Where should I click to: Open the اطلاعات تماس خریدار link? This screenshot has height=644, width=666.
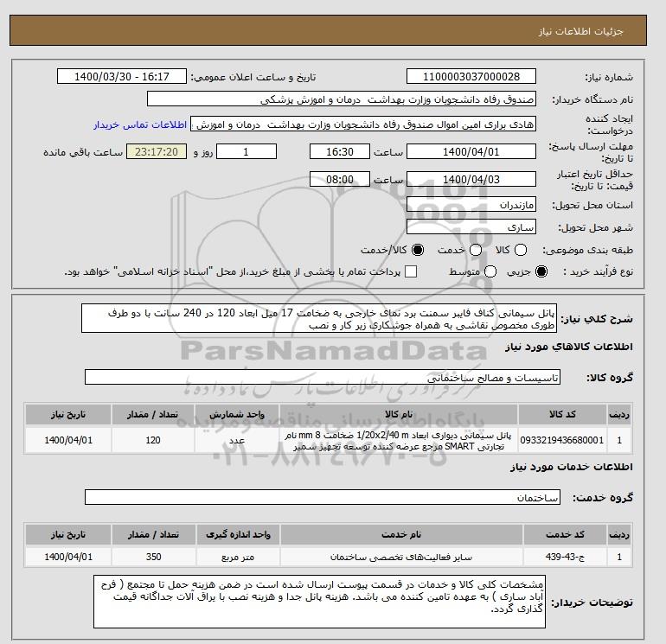point(140,125)
